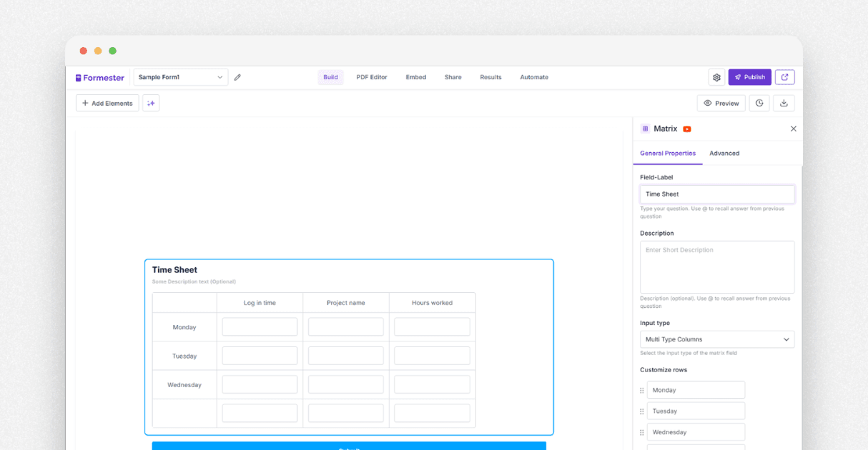Click the AI sparkle icon next to Add Elements
This screenshot has width=868, height=450.
point(151,103)
